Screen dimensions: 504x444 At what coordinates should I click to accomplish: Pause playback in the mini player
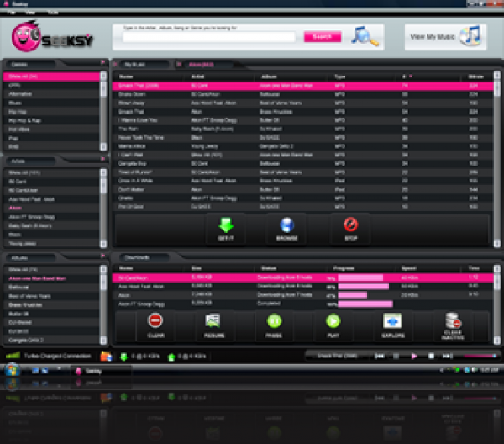tap(396, 356)
